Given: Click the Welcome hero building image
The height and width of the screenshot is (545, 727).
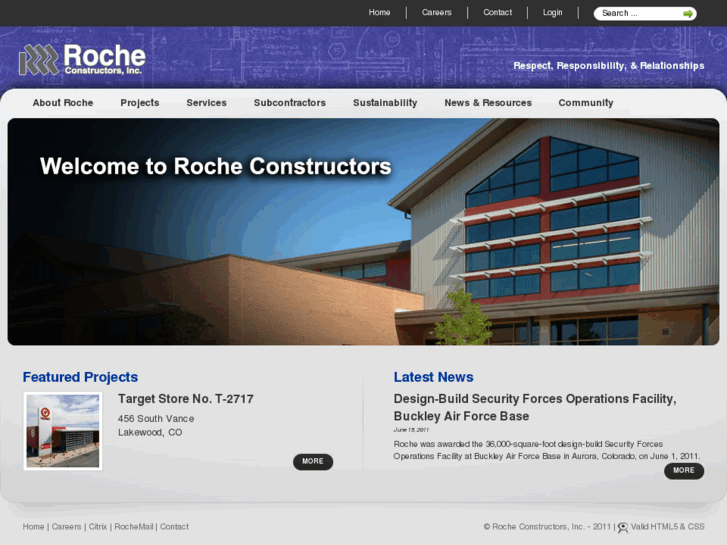Looking at the screenshot, I should [x=364, y=231].
